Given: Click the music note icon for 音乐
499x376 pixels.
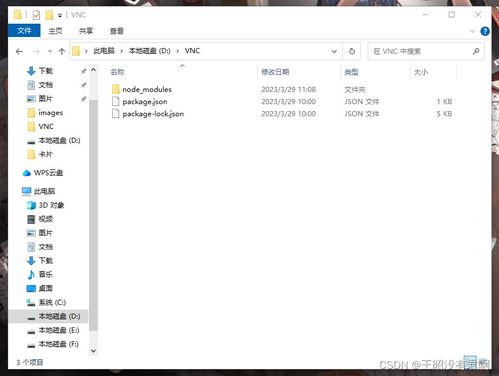Looking at the screenshot, I should tap(31, 274).
